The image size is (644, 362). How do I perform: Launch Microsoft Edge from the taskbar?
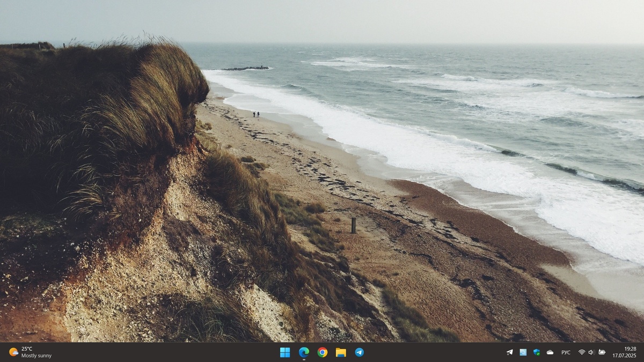pyautogui.click(x=304, y=352)
